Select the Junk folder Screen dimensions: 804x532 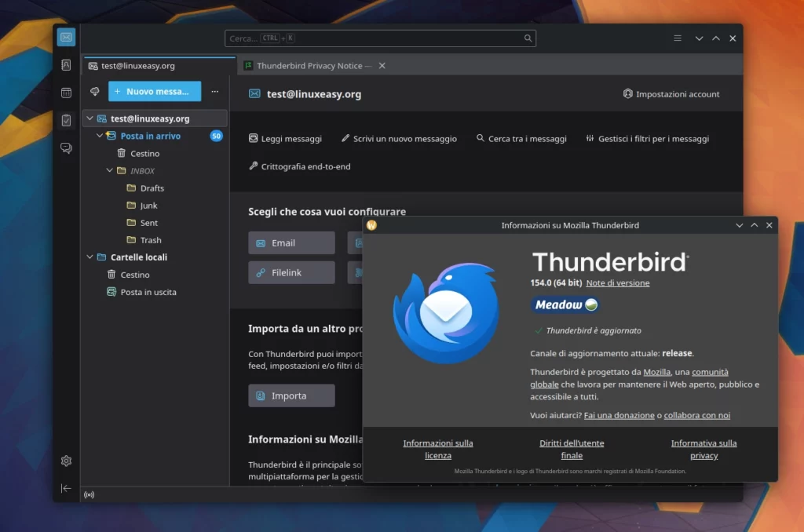(x=148, y=206)
